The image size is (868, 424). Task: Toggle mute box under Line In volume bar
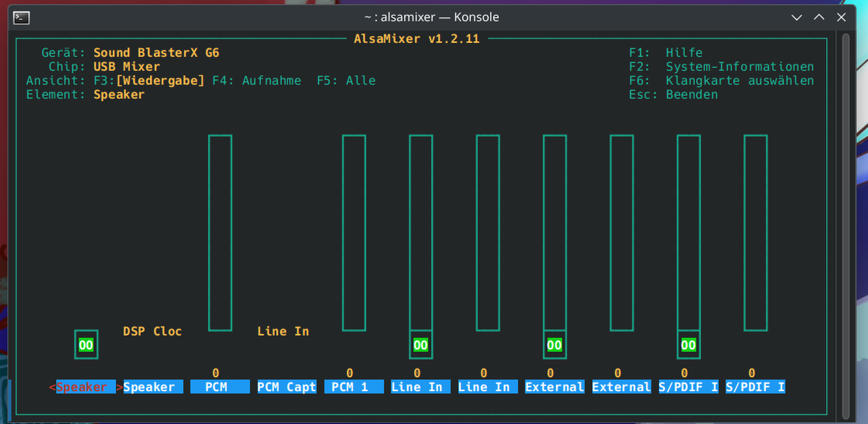tap(421, 345)
